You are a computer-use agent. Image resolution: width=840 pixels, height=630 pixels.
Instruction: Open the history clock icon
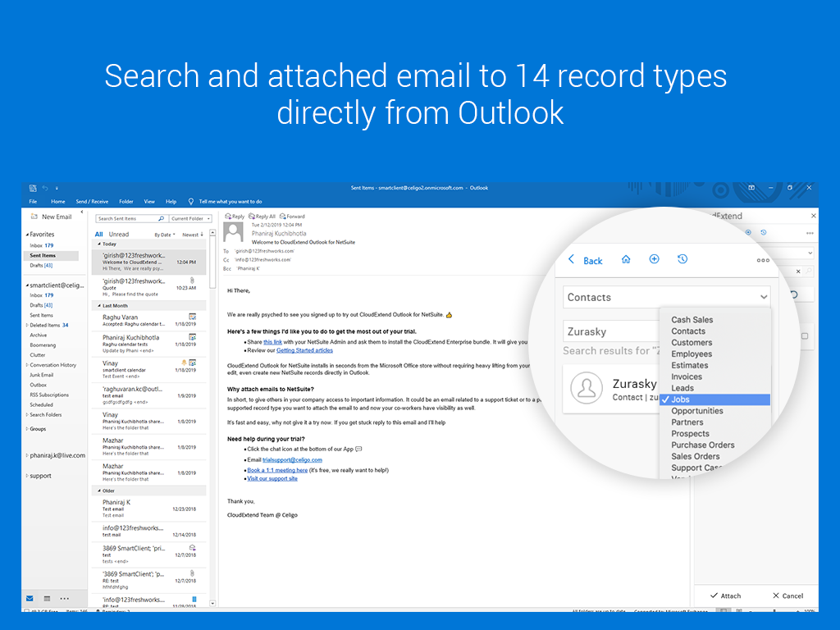(x=682, y=259)
